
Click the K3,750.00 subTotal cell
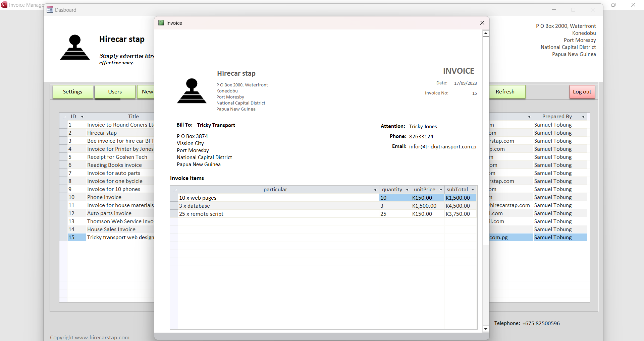click(x=460, y=214)
